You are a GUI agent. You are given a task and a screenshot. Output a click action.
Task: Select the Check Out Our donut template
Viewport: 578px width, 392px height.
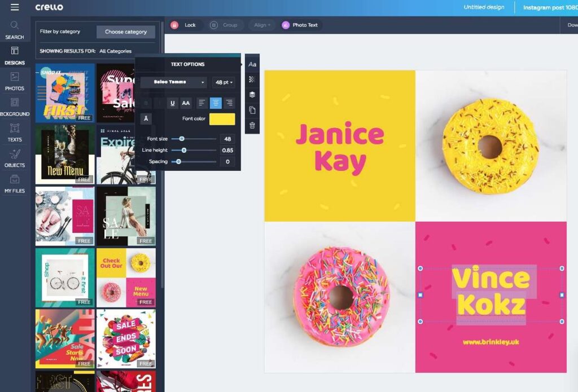coord(126,278)
